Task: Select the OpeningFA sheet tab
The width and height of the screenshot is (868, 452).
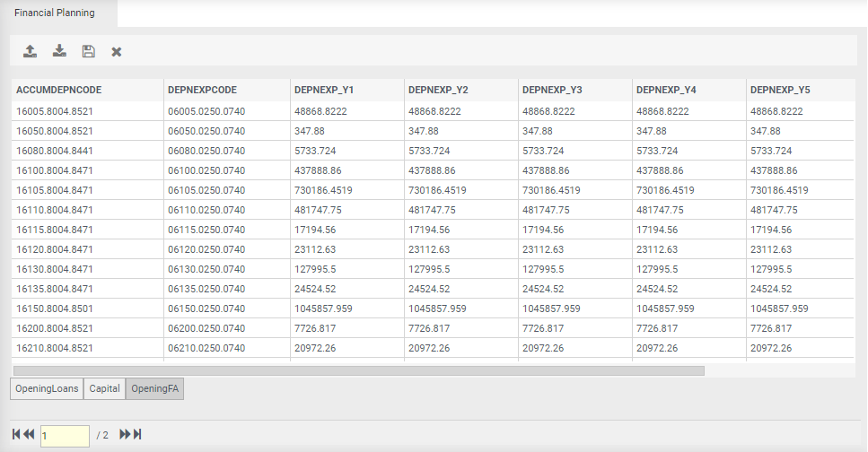Action: tap(154, 388)
